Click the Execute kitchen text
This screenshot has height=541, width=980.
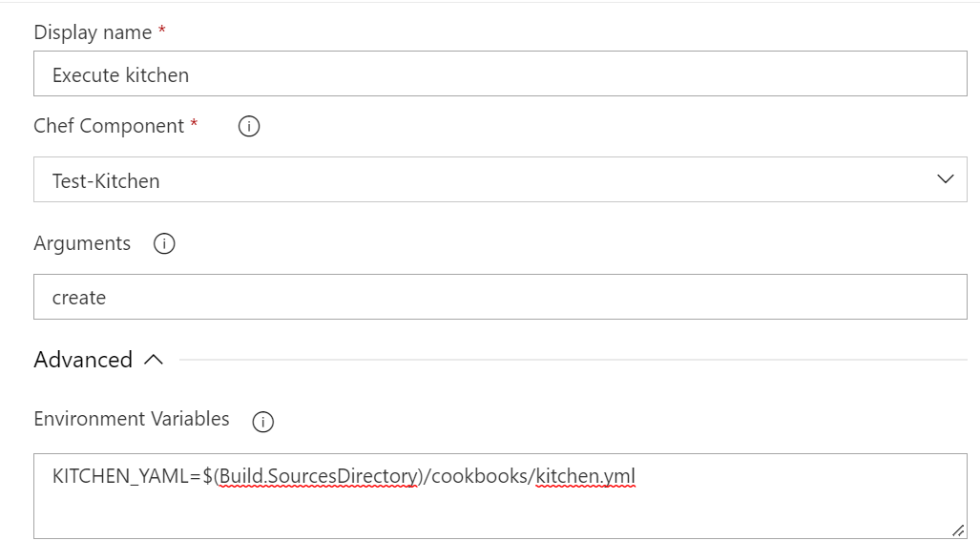[120, 75]
